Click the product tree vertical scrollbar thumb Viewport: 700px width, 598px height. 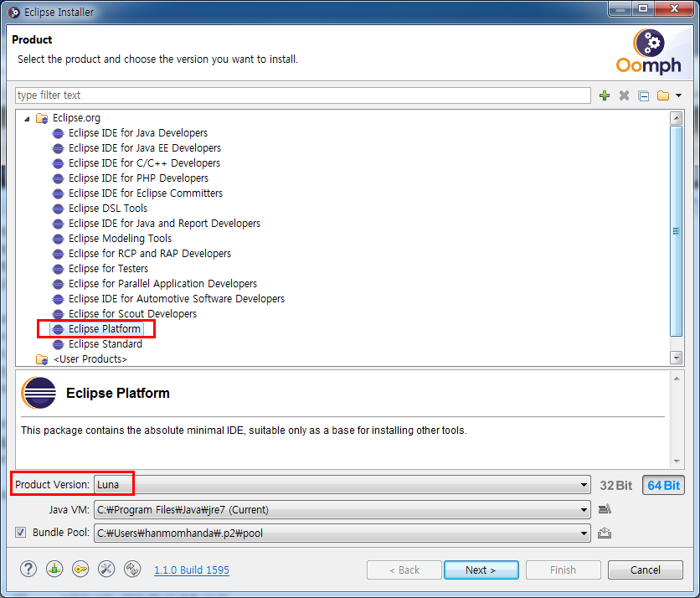point(677,231)
